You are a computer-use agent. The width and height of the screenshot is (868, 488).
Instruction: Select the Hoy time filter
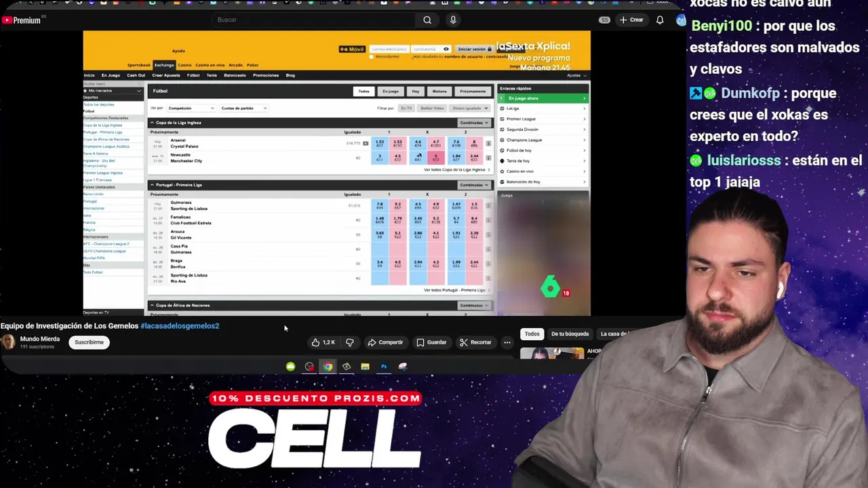(416, 91)
